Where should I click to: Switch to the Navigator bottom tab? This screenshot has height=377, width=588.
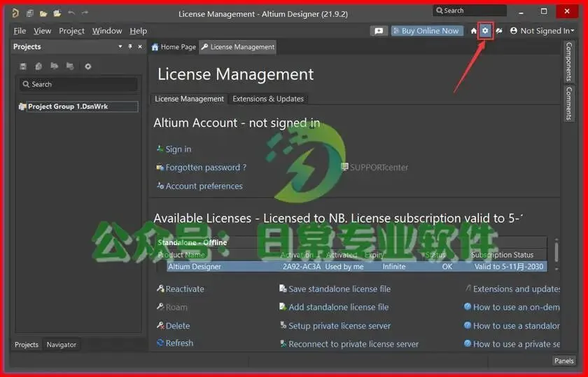(x=61, y=344)
